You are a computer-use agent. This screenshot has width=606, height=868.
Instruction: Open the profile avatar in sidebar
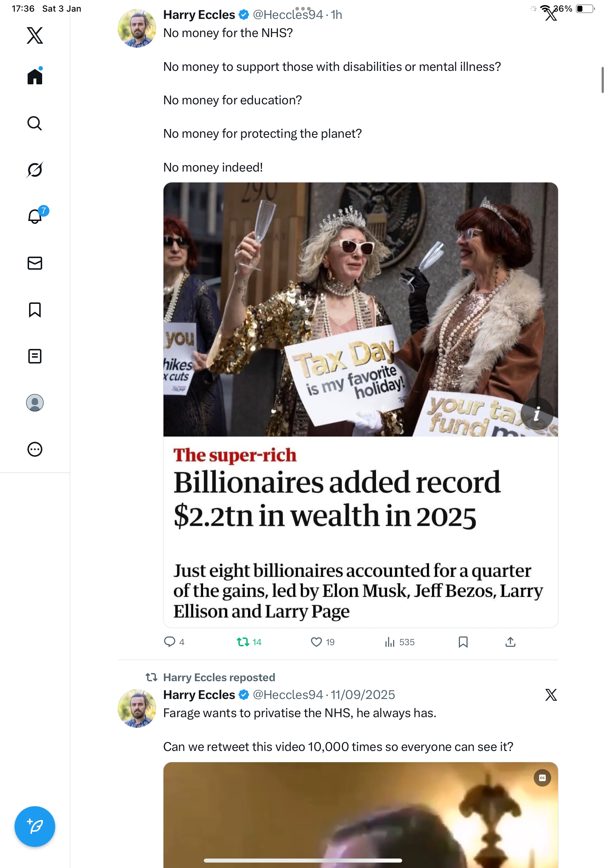(x=35, y=403)
